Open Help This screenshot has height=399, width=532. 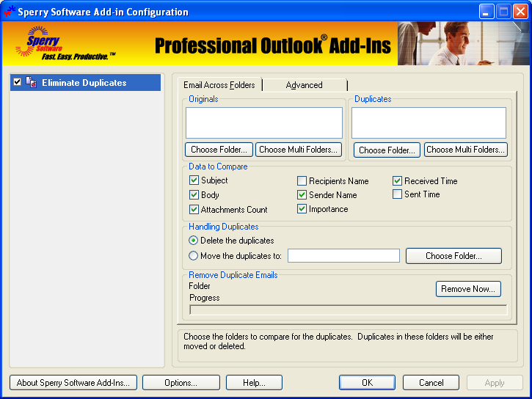click(x=254, y=383)
